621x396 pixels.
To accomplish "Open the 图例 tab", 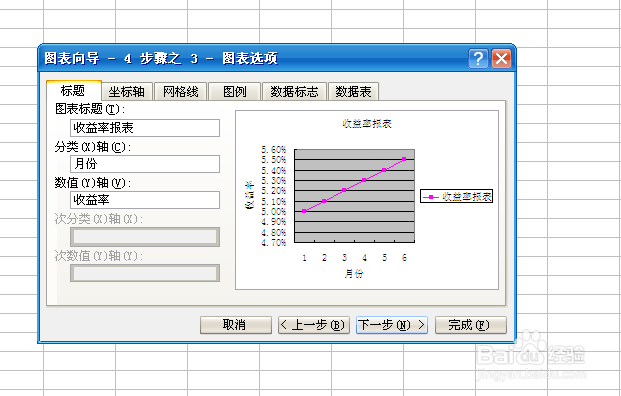I will click(x=234, y=91).
